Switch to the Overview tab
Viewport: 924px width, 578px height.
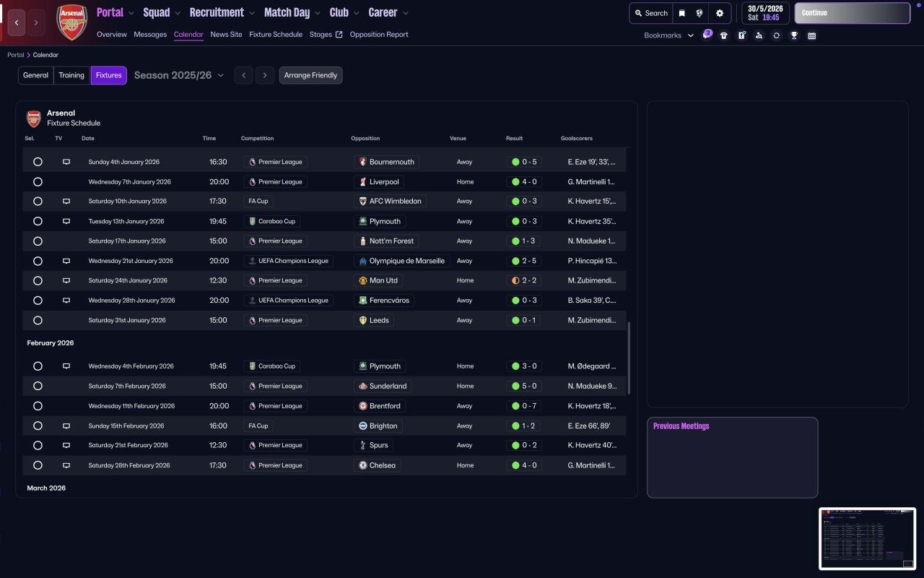(112, 35)
